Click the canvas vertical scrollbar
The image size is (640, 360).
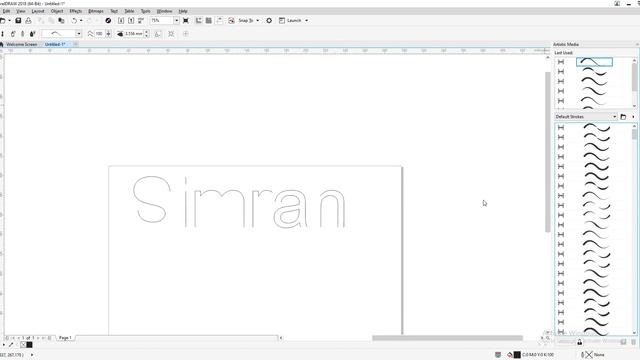(548, 152)
